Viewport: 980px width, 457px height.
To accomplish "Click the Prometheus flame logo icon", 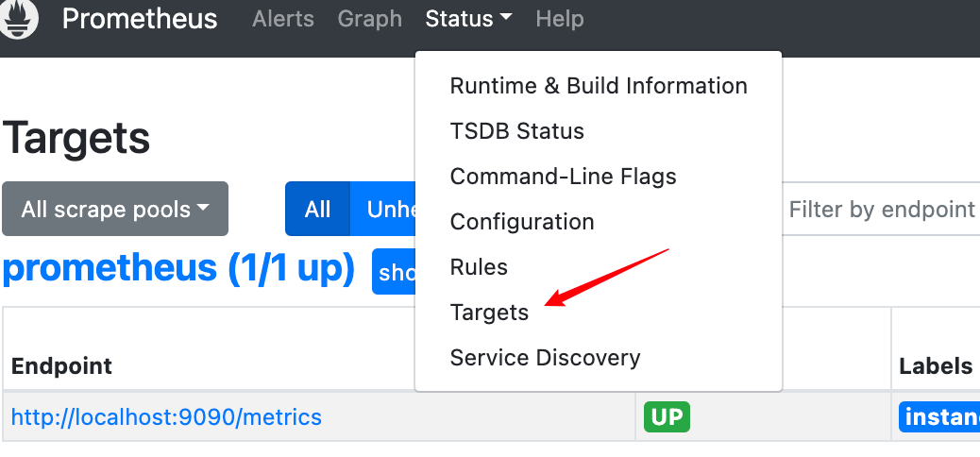I will tap(19, 17).
